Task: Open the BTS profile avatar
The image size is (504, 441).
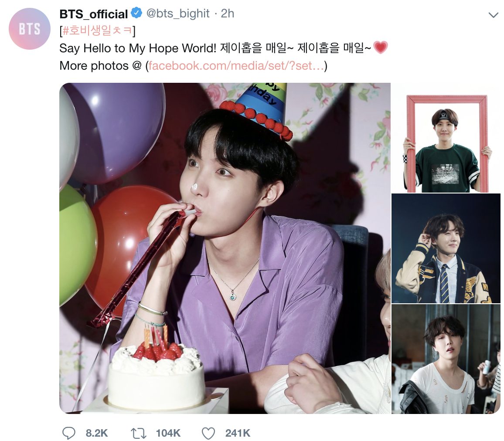Action: click(x=30, y=29)
